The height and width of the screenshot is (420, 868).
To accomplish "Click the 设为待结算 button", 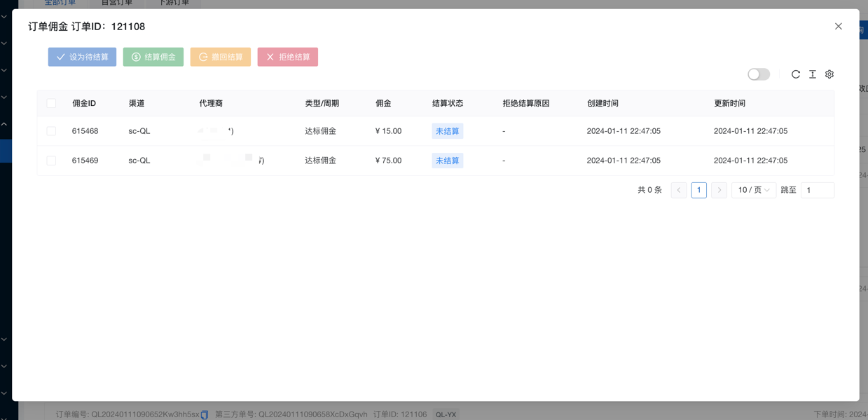I will tap(82, 57).
